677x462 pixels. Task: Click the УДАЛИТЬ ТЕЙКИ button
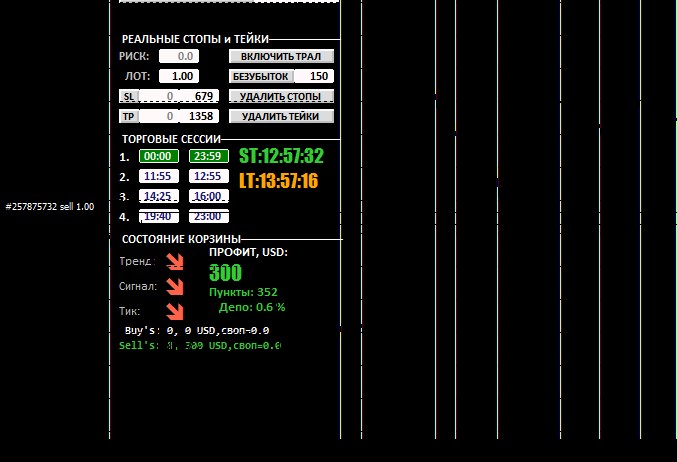[280, 116]
